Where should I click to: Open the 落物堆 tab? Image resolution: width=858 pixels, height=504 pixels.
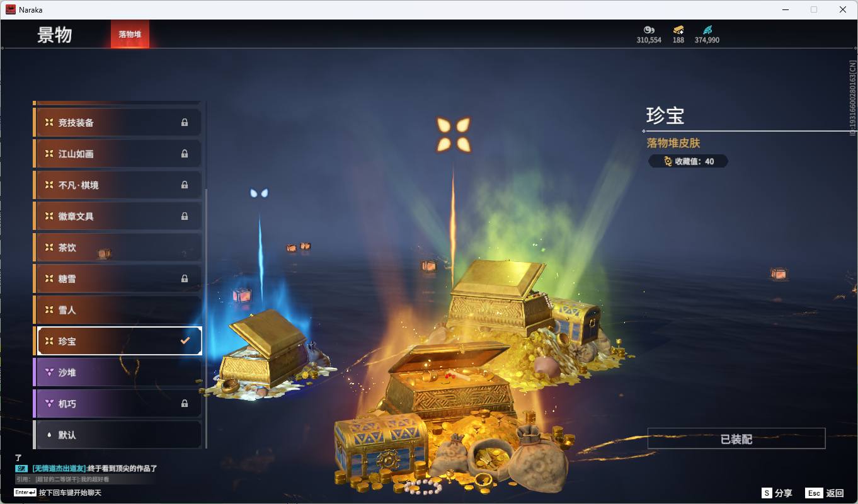(130, 35)
